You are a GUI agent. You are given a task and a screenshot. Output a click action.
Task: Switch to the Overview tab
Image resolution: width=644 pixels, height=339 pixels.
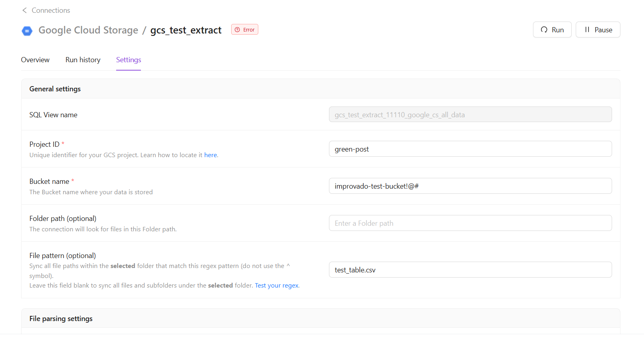pos(35,60)
